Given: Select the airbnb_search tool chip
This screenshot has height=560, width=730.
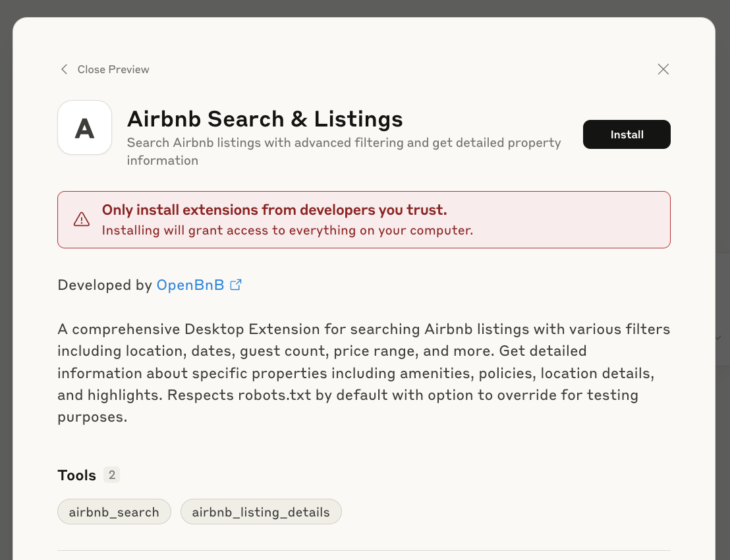Looking at the screenshot, I should (x=114, y=512).
